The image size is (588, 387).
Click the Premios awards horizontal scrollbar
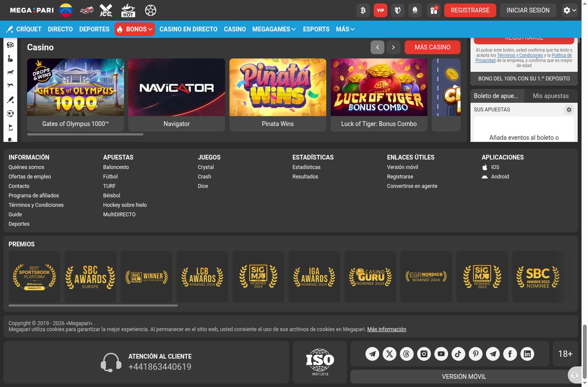93,306
